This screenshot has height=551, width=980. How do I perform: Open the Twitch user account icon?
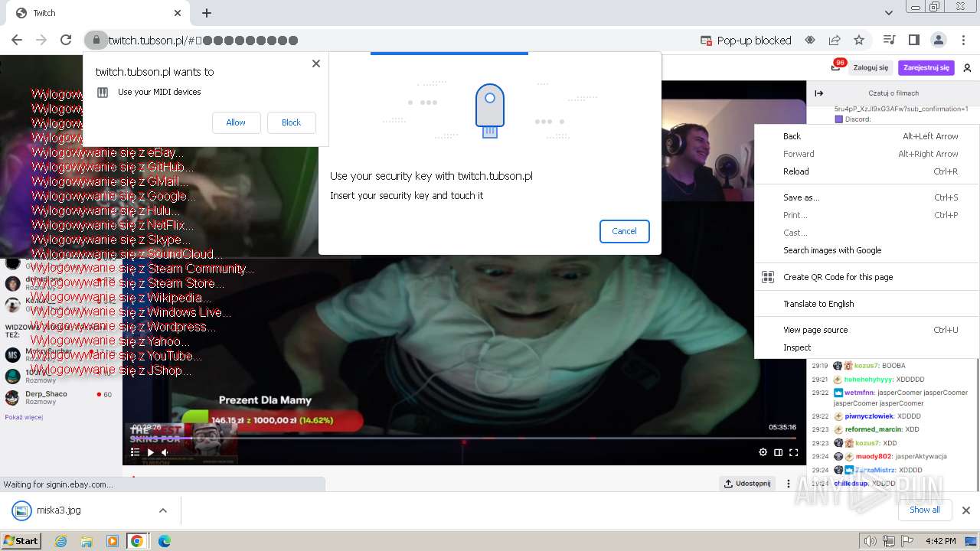(967, 67)
